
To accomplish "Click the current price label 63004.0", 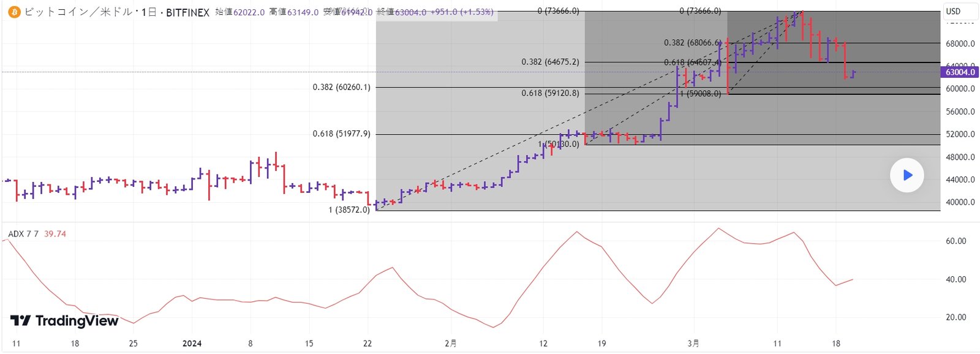I will (x=960, y=72).
